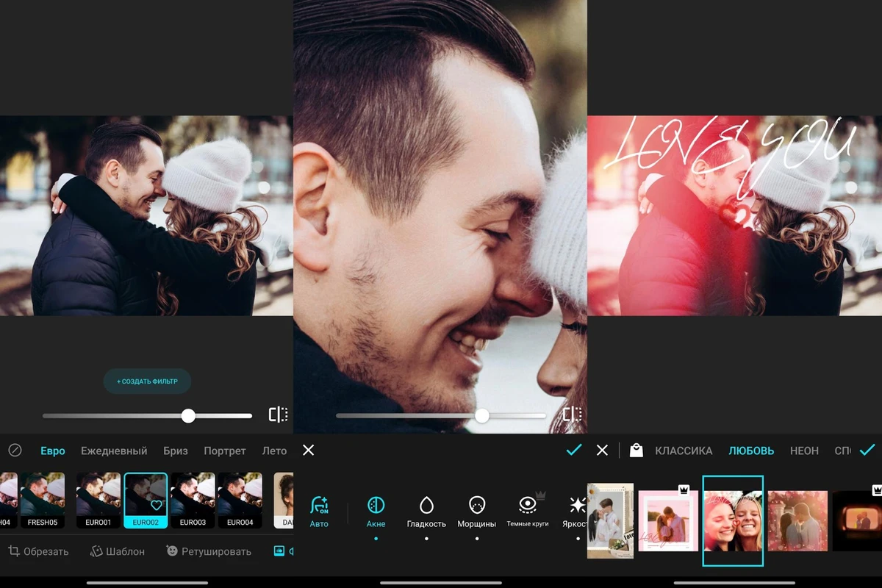Open the template store bag icon
This screenshot has height=588, width=882.
click(637, 451)
